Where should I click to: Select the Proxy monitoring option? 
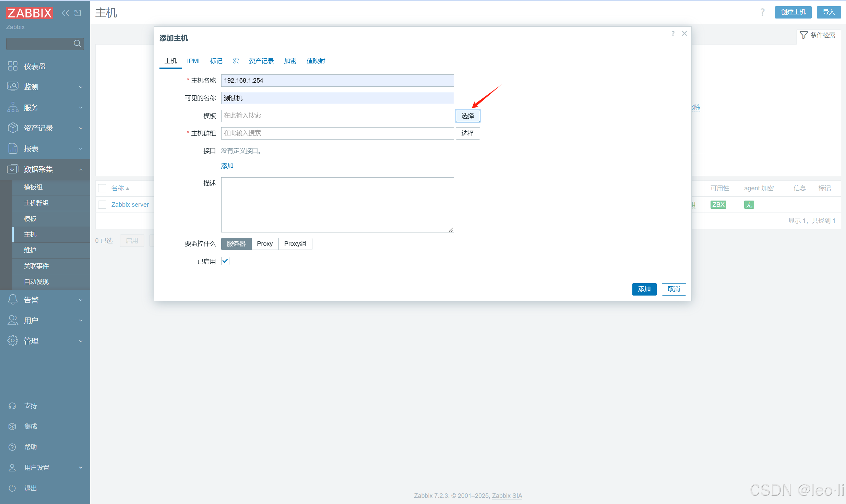tap(265, 244)
